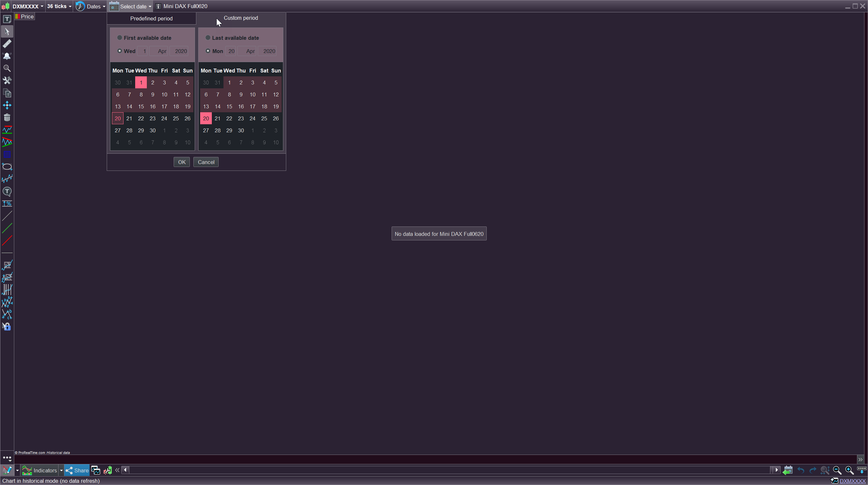The image size is (868, 485).
Task: Open the 36 ticks timeframe dropdown
Action: [x=59, y=6]
